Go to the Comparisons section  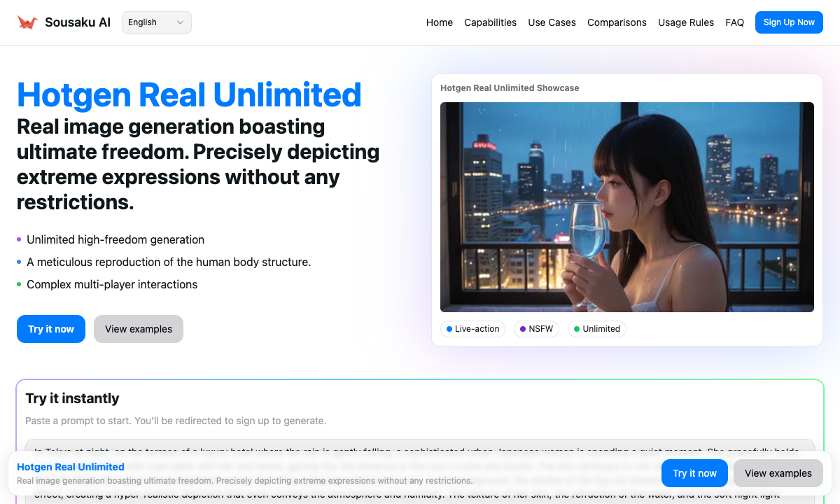click(617, 22)
